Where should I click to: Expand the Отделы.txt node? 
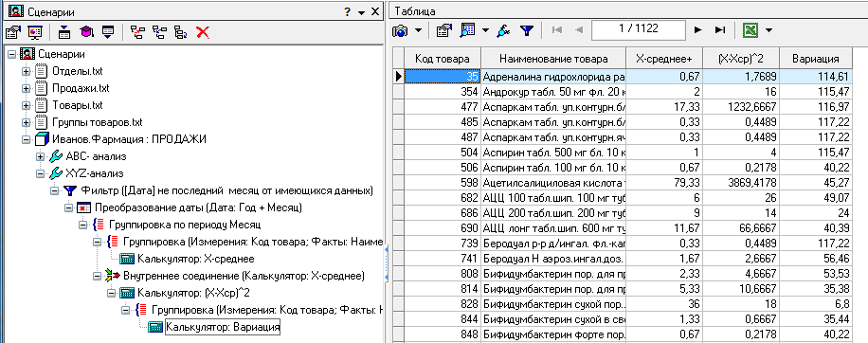click(26, 71)
